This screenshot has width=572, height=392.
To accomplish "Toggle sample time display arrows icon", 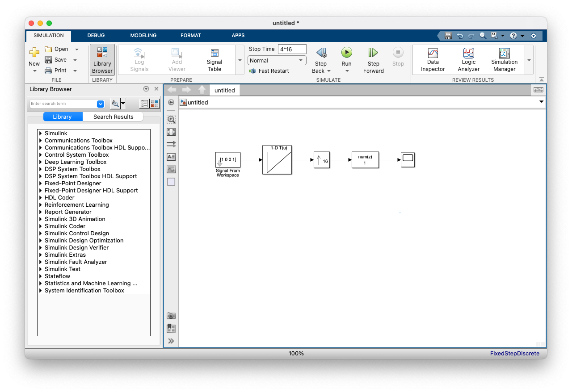I will click(171, 144).
